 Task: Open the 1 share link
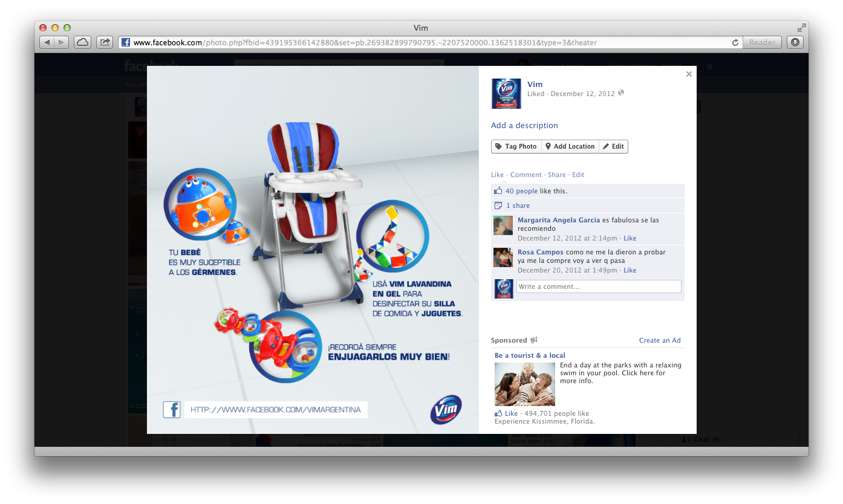[518, 205]
